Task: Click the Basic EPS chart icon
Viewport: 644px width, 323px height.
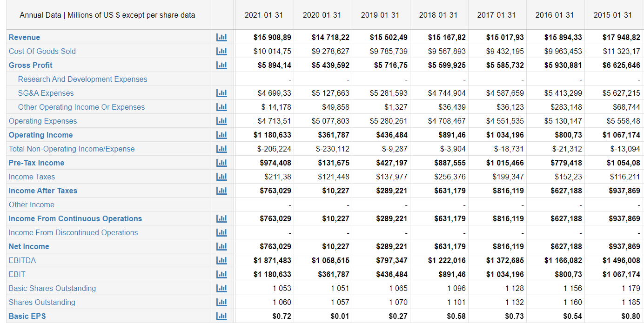Action: point(222,316)
